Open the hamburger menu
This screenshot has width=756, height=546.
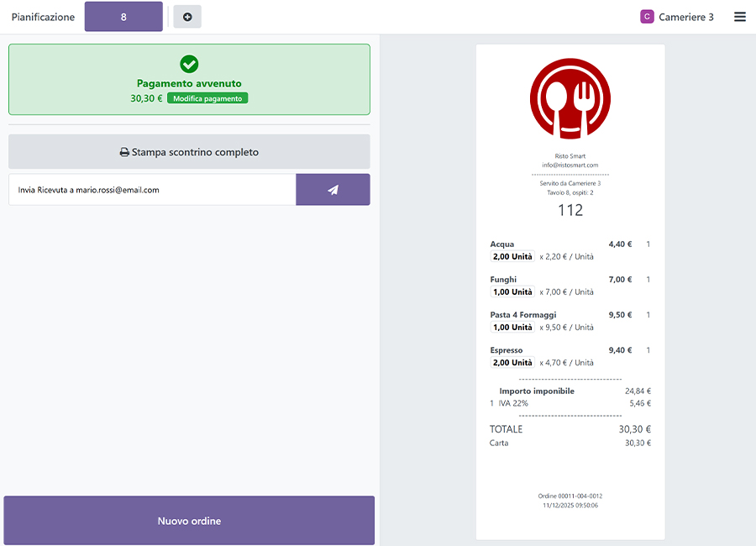(x=739, y=17)
